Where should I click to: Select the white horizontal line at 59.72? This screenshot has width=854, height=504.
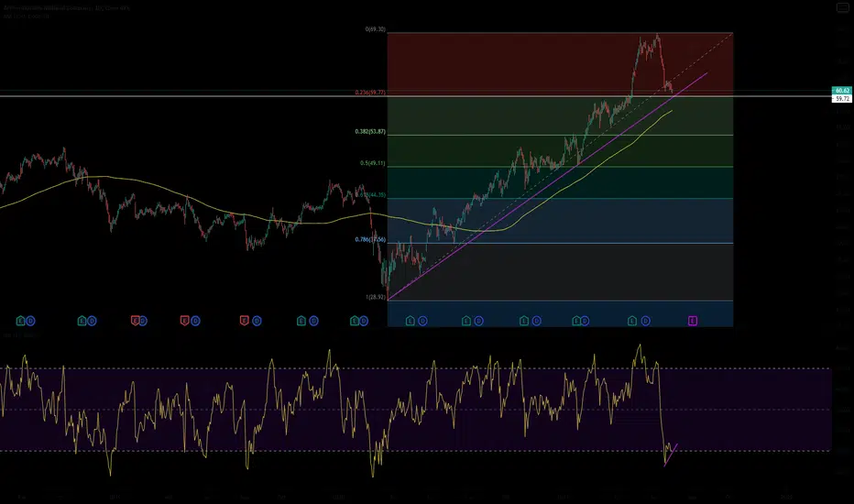point(416,96)
